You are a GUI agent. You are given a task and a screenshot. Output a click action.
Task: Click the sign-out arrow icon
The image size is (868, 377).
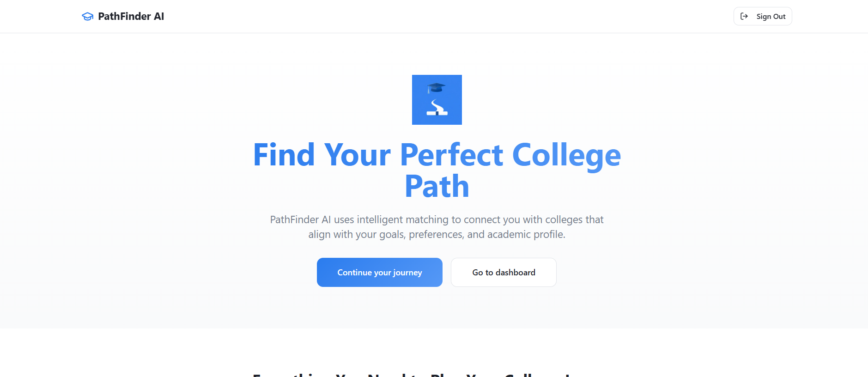pos(744,16)
